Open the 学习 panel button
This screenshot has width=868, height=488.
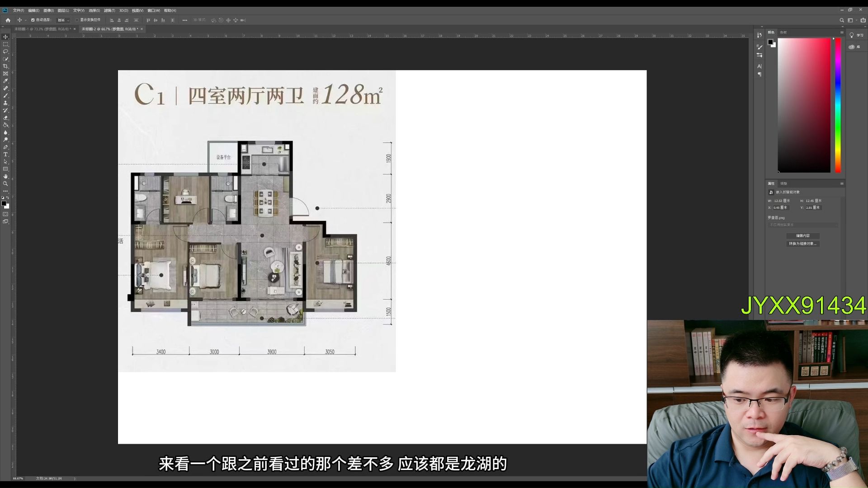[x=856, y=35]
